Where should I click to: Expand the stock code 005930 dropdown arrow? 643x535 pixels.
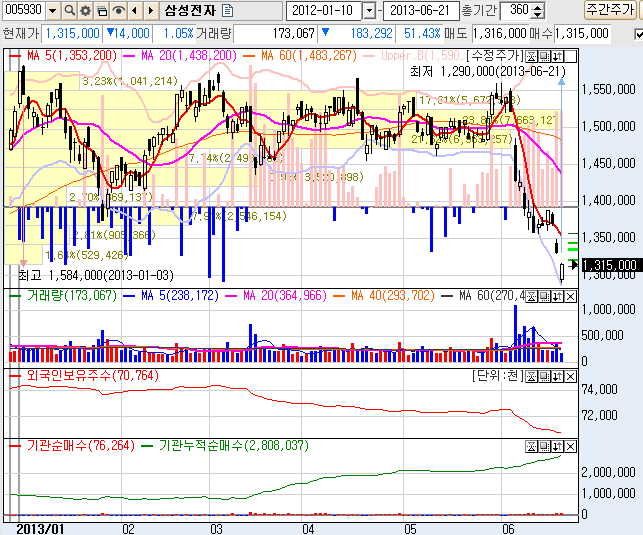[x=52, y=10]
